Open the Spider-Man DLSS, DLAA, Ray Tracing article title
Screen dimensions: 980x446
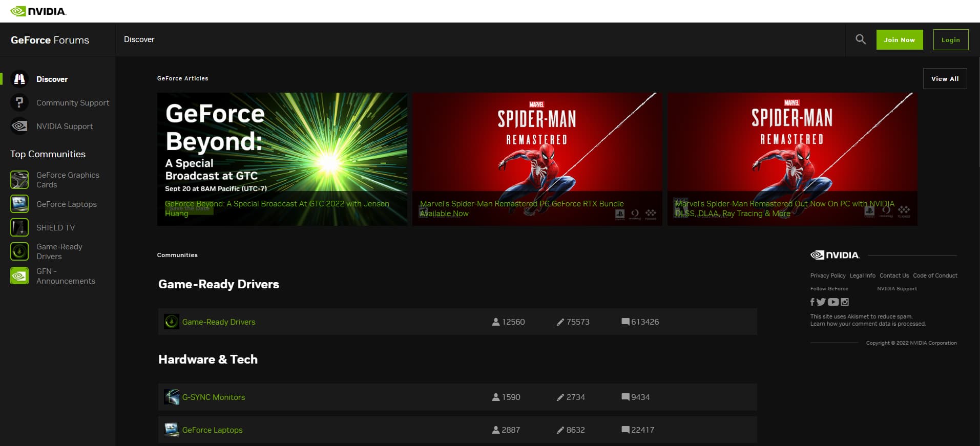click(x=785, y=208)
